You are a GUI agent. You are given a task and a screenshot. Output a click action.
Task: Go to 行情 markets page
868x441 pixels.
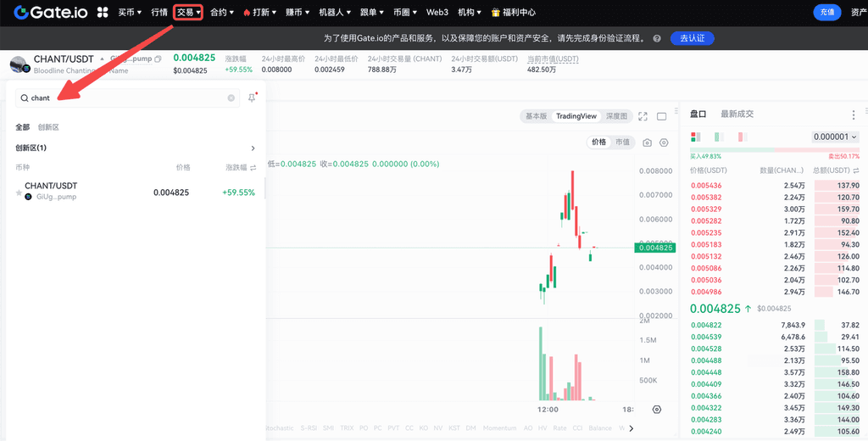pos(159,12)
